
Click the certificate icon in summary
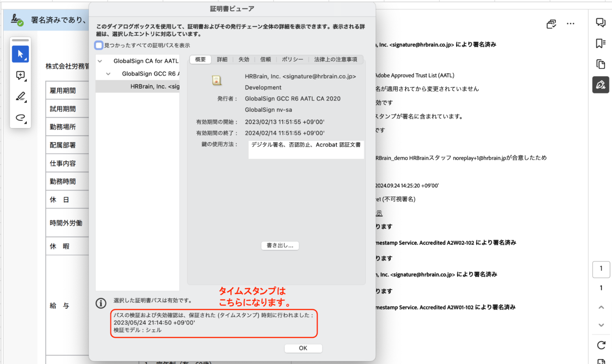coord(216,81)
